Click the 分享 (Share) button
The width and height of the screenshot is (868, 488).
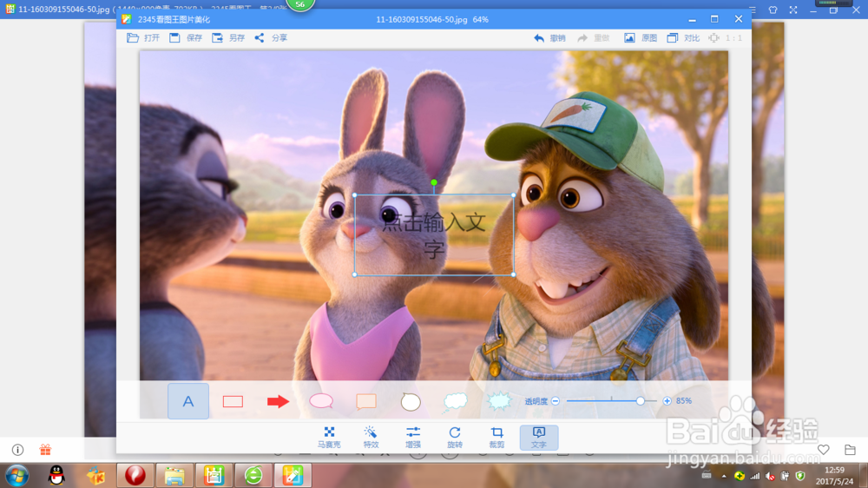click(x=271, y=37)
